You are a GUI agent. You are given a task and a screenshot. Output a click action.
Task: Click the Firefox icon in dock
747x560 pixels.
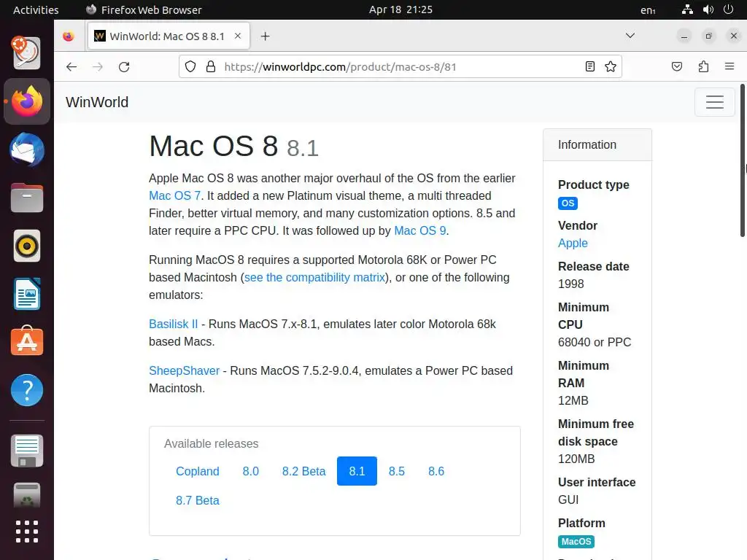click(x=27, y=101)
